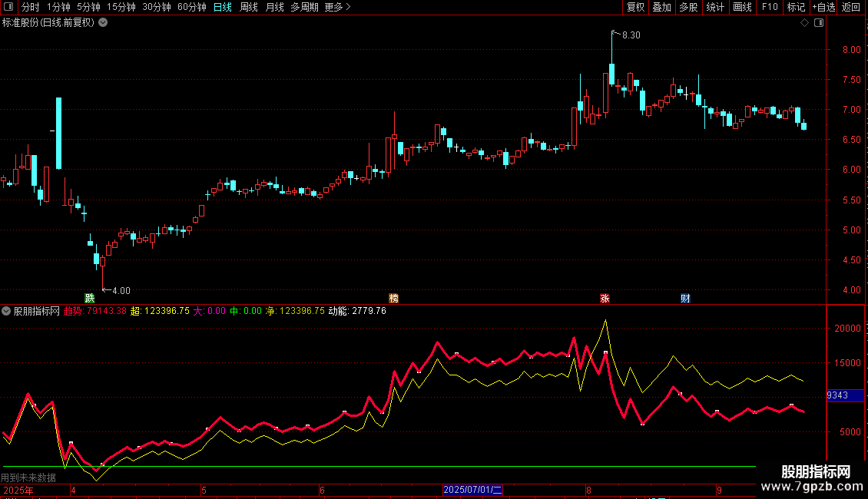Open F10 company information
Image resolution: width=868 pixels, height=499 pixels.
pyautogui.click(x=770, y=7)
